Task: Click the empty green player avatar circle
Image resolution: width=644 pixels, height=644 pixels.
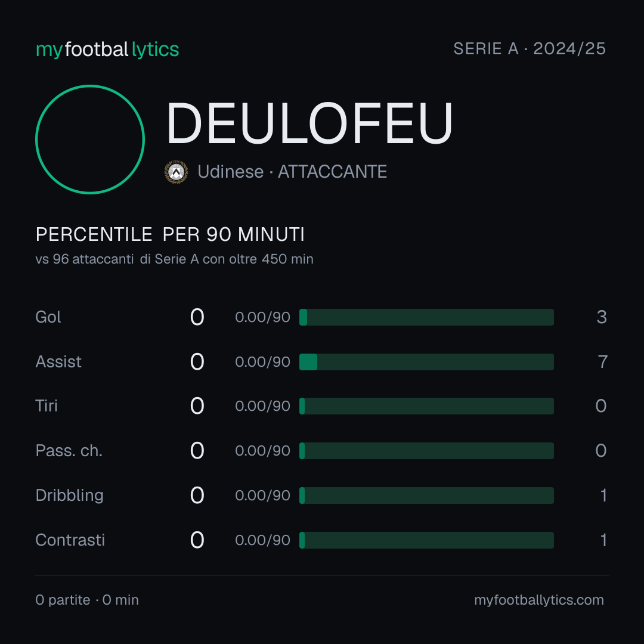Action: point(90,139)
